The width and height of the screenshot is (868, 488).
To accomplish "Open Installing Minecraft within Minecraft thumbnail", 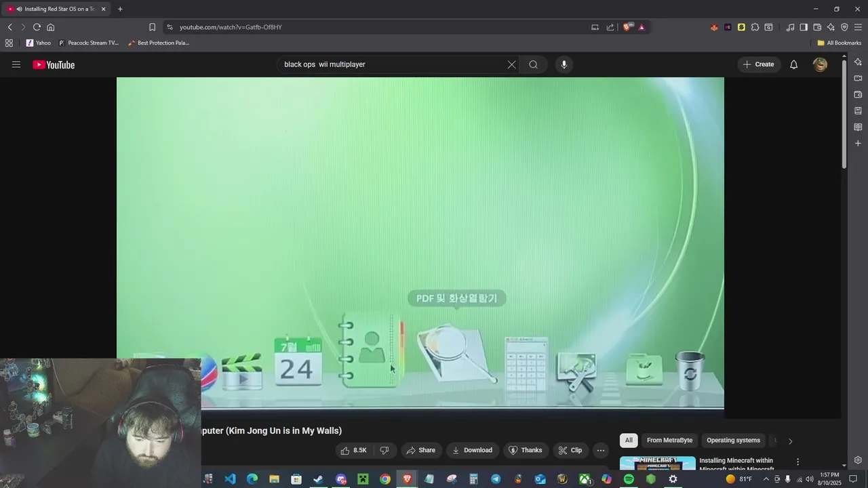I will point(657,464).
